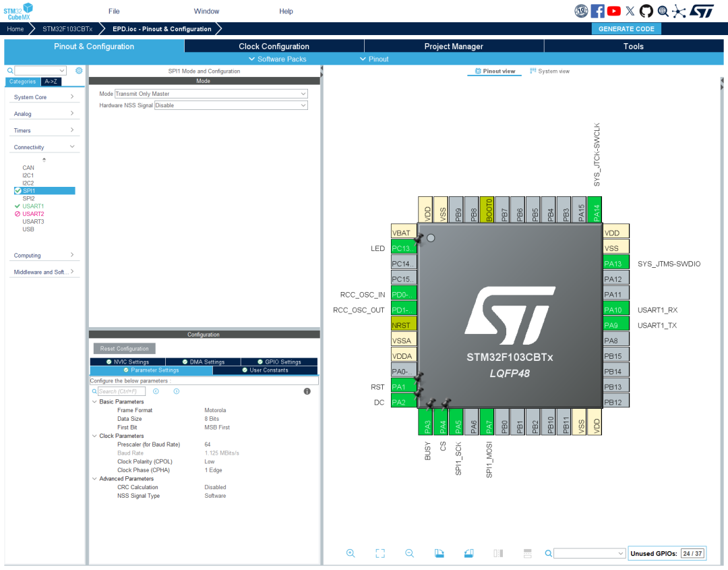Switch to Clock Configuration tab

click(x=274, y=46)
